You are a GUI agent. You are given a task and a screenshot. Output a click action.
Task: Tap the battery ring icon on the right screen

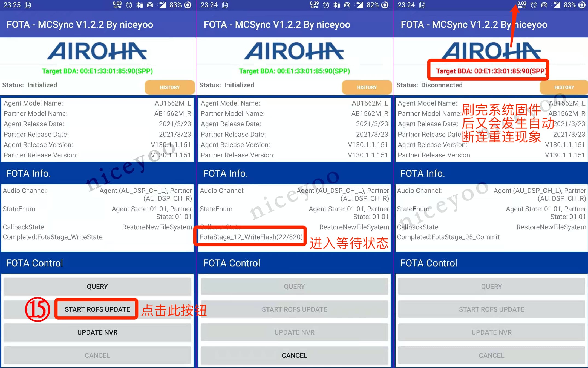click(x=582, y=5)
